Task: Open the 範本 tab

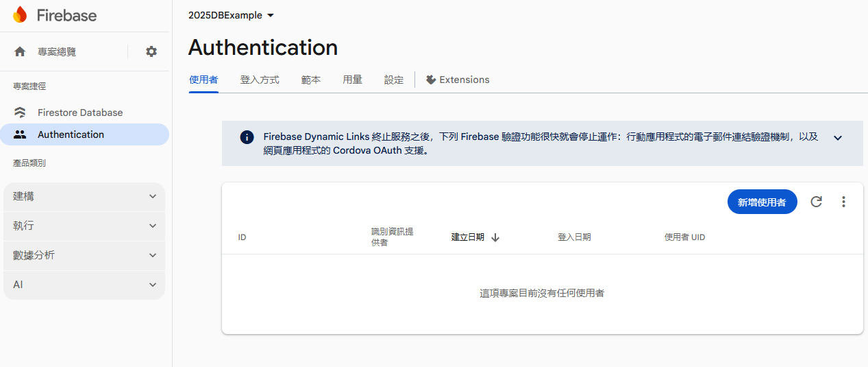Action: click(311, 80)
